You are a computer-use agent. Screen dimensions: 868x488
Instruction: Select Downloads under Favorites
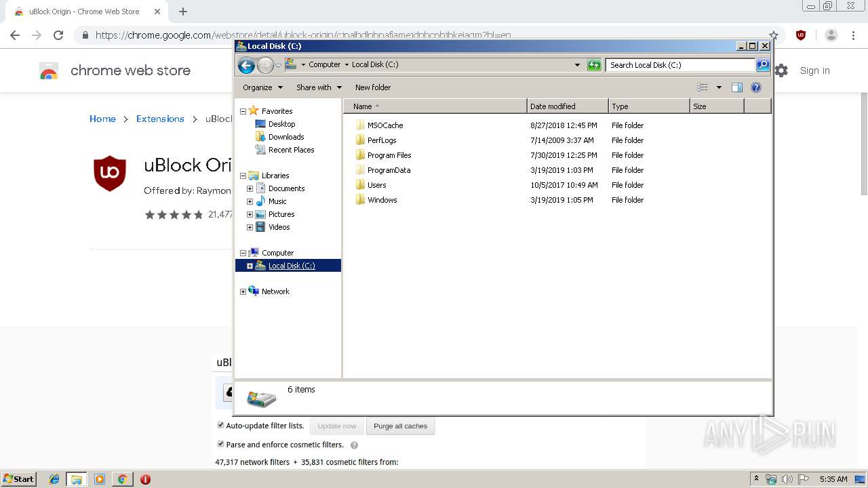tap(285, 137)
